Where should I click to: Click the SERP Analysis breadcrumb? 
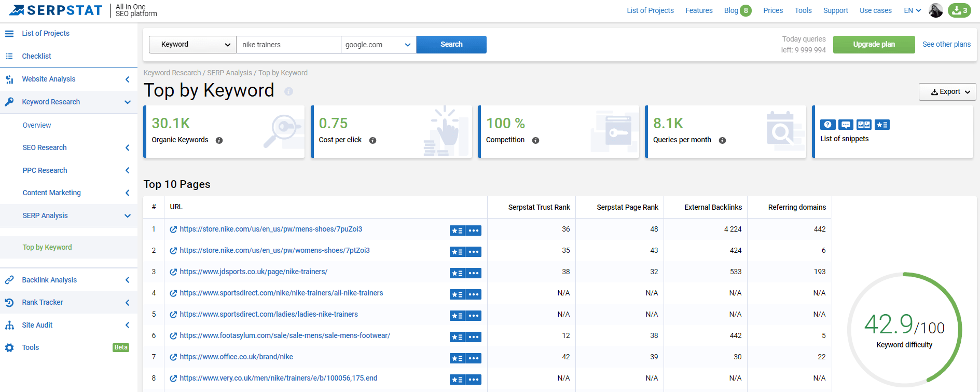tap(229, 73)
